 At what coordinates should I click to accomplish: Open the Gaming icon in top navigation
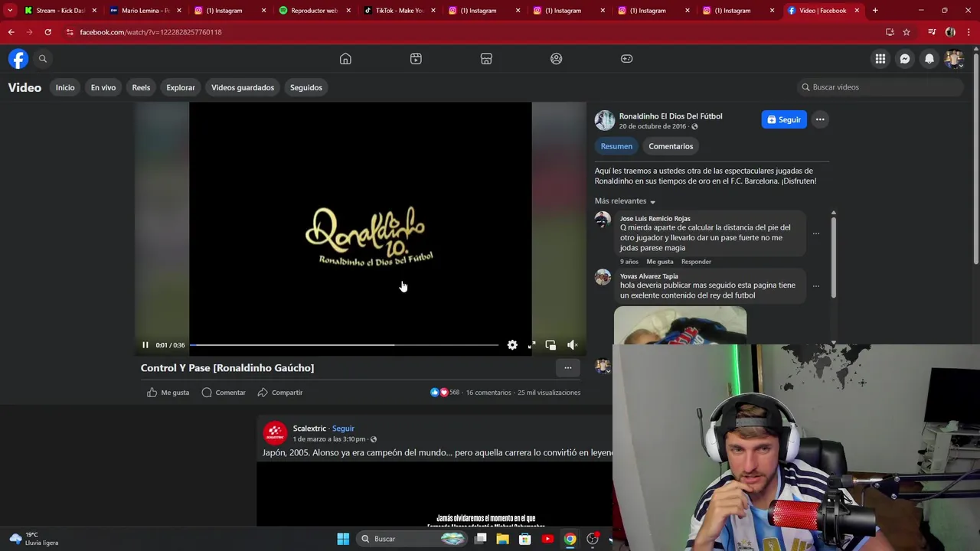pos(627,59)
